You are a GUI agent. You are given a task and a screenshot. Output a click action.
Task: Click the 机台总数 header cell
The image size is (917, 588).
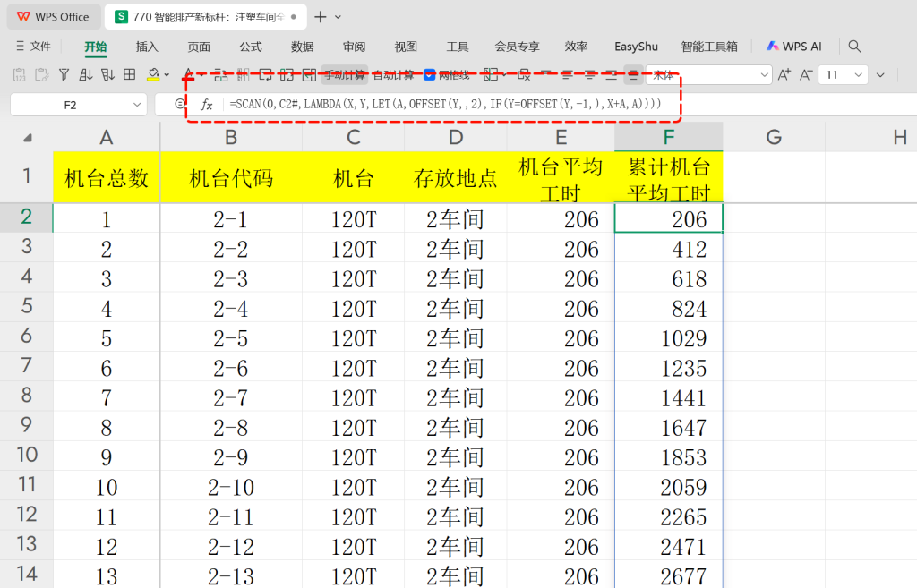(106, 178)
